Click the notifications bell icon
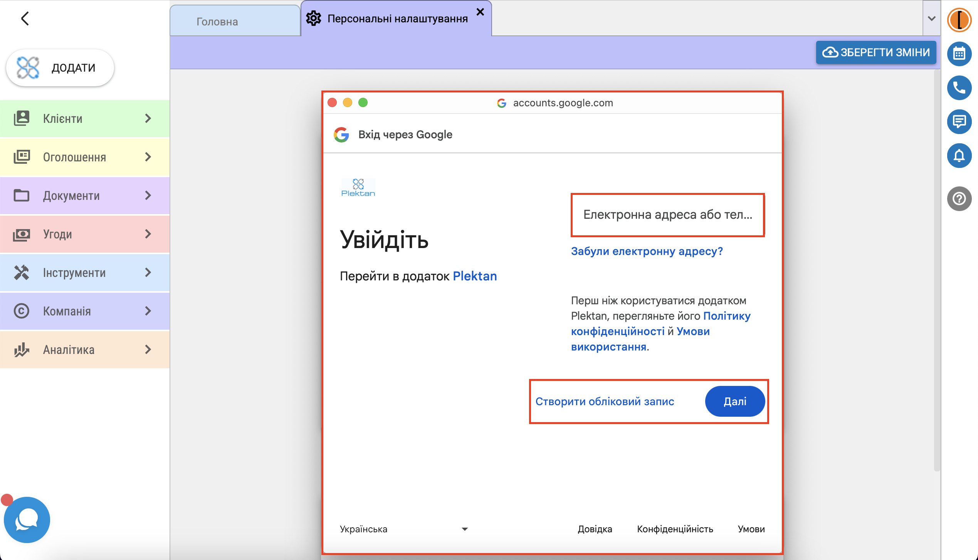The width and height of the screenshot is (978, 560). coord(959,156)
